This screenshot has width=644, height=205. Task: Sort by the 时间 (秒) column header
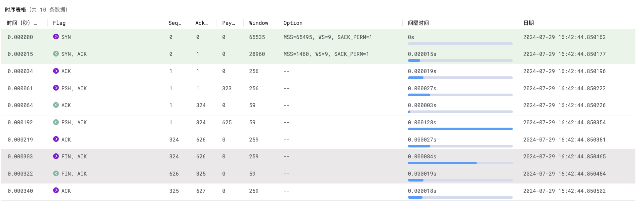point(21,23)
